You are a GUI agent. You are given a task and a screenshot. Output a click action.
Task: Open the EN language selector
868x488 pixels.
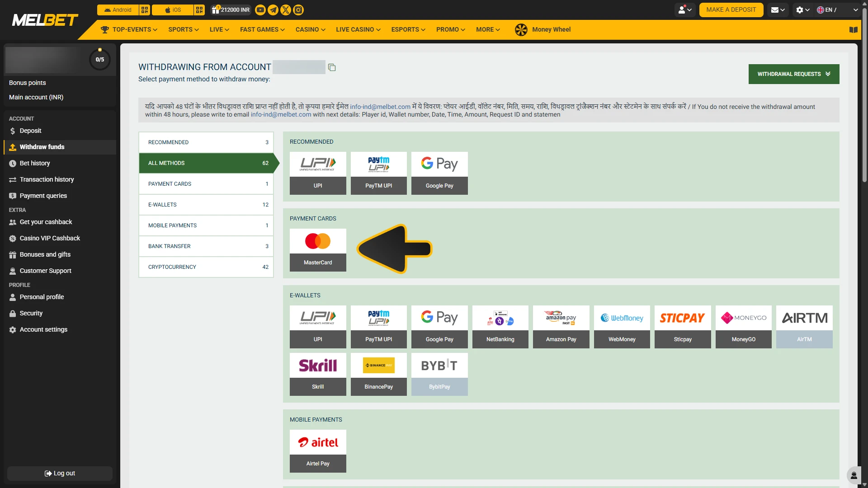[837, 10]
